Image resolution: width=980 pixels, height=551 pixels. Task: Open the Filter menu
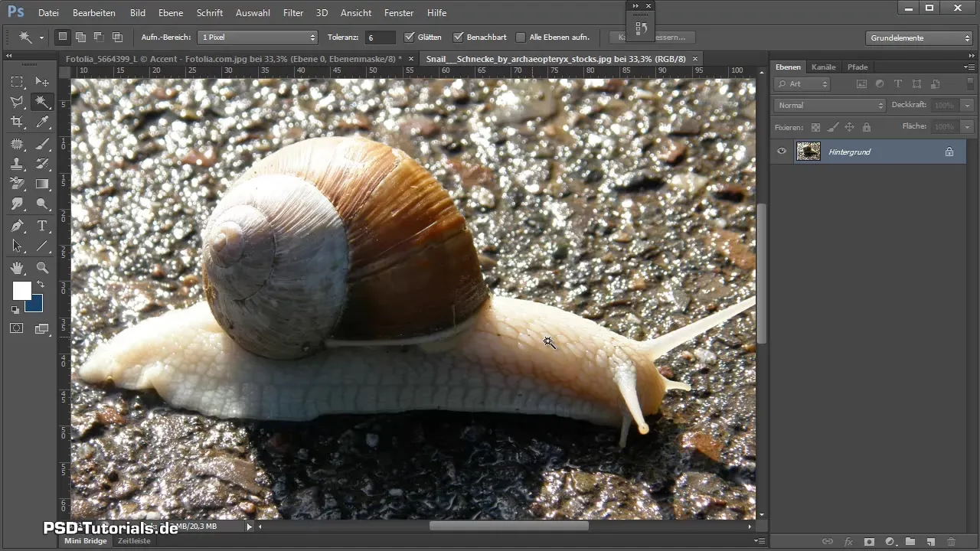(293, 13)
